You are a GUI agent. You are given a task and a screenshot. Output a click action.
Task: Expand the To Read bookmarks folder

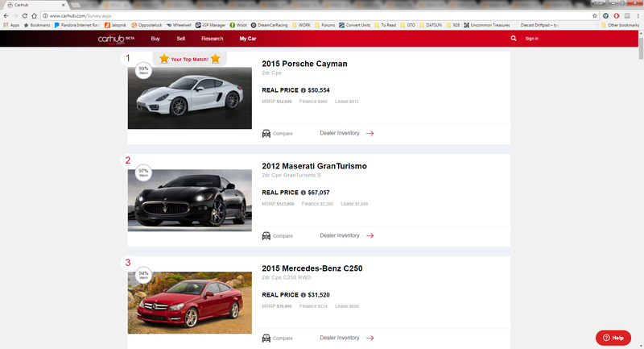tap(386, 25)
